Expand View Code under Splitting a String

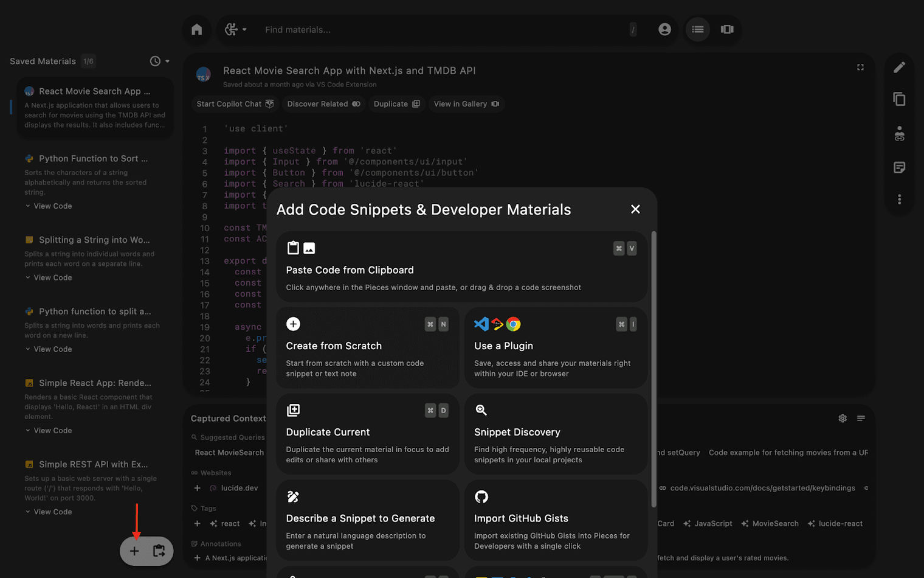click(49, 277)
